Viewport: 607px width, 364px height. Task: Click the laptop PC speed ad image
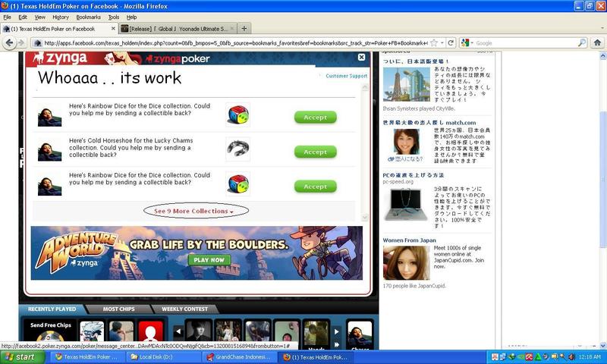407,204
